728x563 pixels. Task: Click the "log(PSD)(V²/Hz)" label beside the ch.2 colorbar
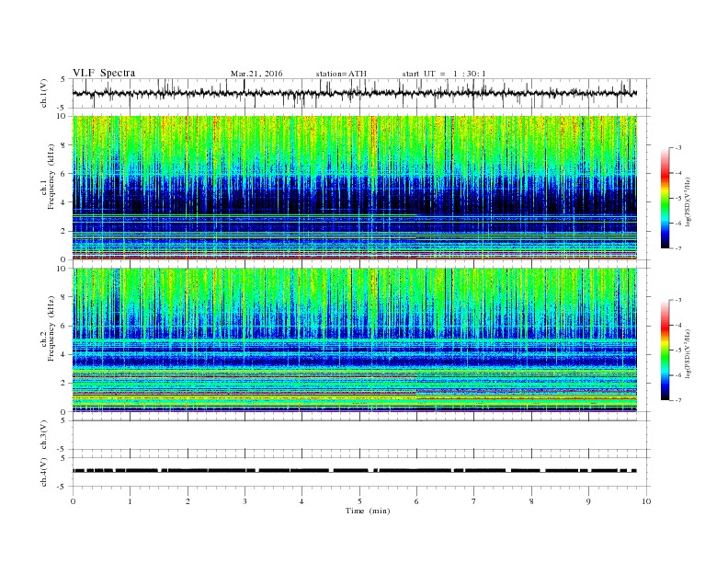tap(688, 353)
